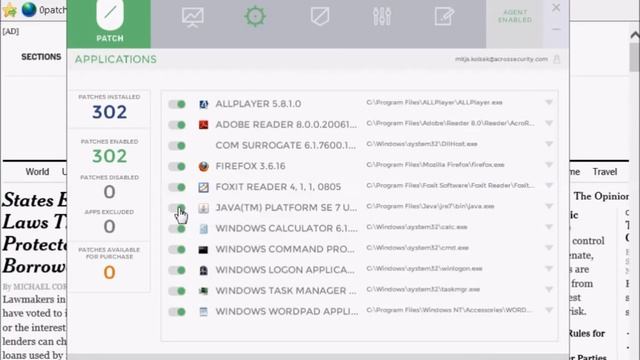Open the Travel section in news page
This screenshot has width=640, height=360.
pyautogui.click(x=604, y=172)
